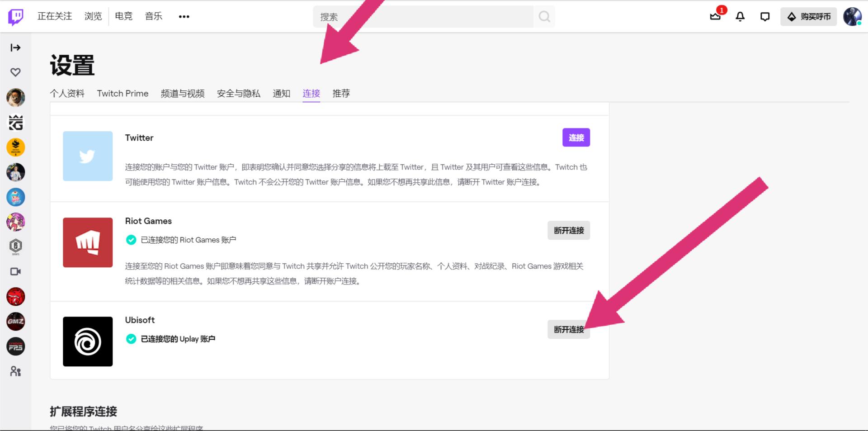Switch to the Twitch Prime tab
Screen dimensions: 868x431
(x=123, y=93)
